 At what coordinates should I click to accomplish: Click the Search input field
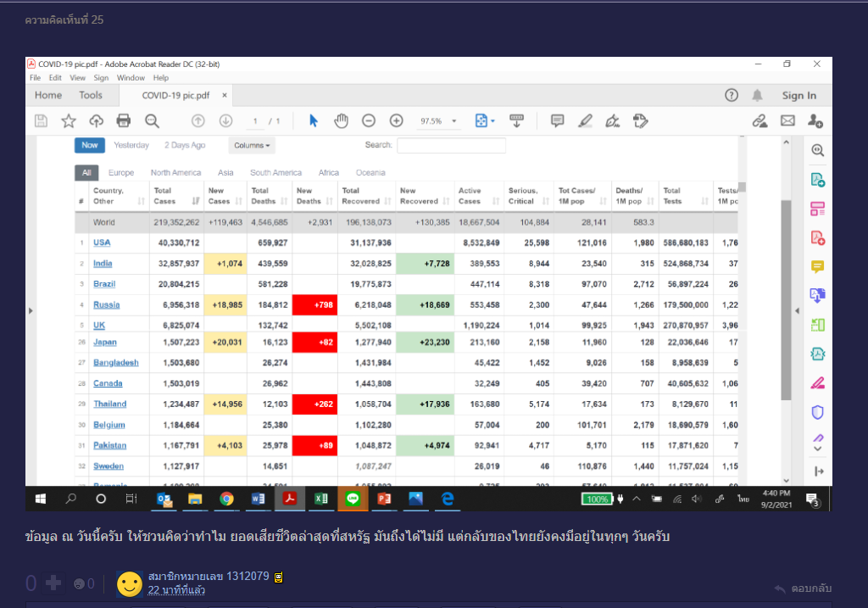(x=451, y=145)
